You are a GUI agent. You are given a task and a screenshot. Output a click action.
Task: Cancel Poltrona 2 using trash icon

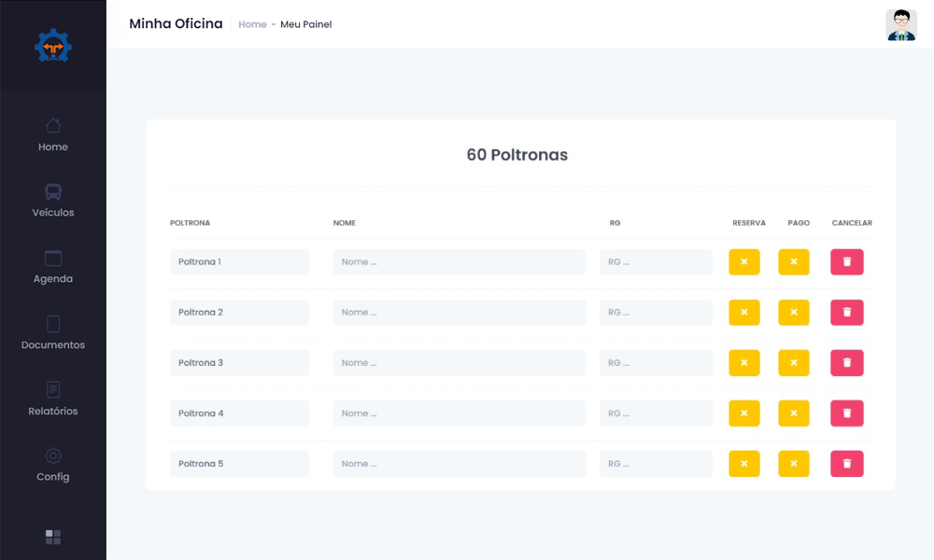847,313
